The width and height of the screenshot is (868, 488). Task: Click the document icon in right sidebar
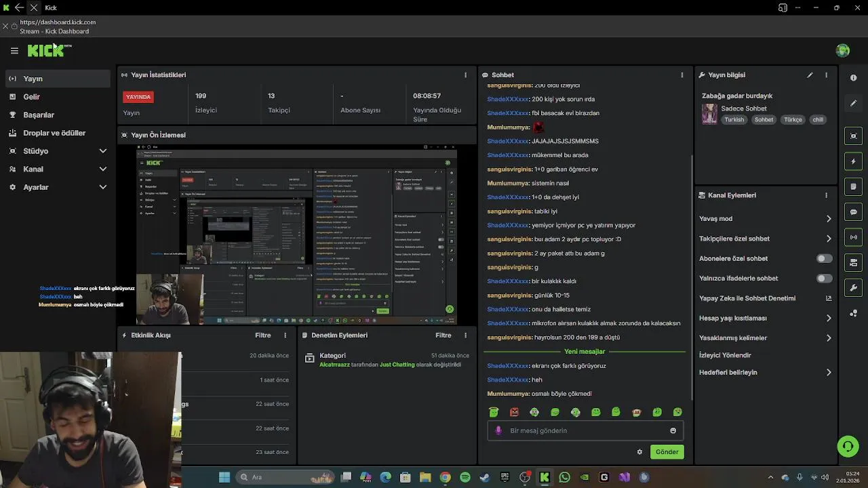853,187
